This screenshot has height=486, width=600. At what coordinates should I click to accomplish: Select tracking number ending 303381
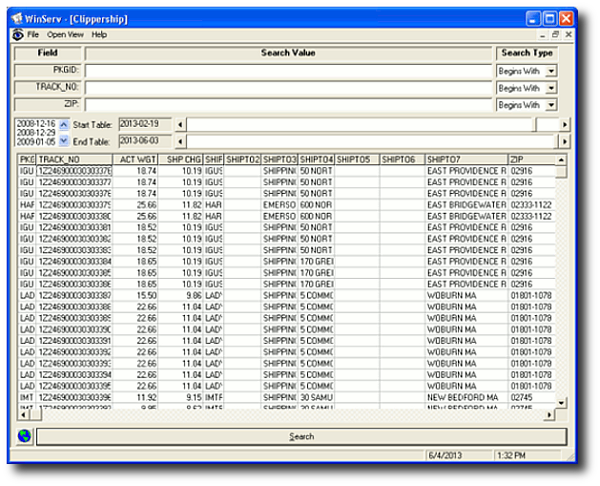click(x=74, y=227)
